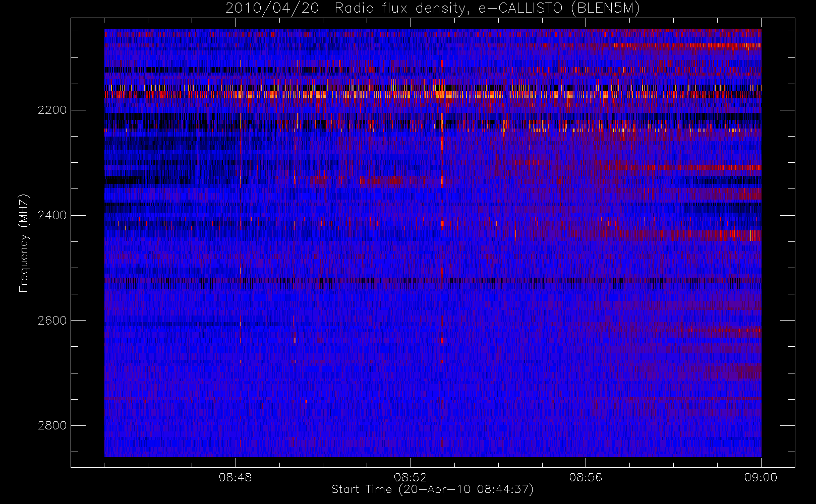Click the 2800 frequency tick label

click(52, 426)
